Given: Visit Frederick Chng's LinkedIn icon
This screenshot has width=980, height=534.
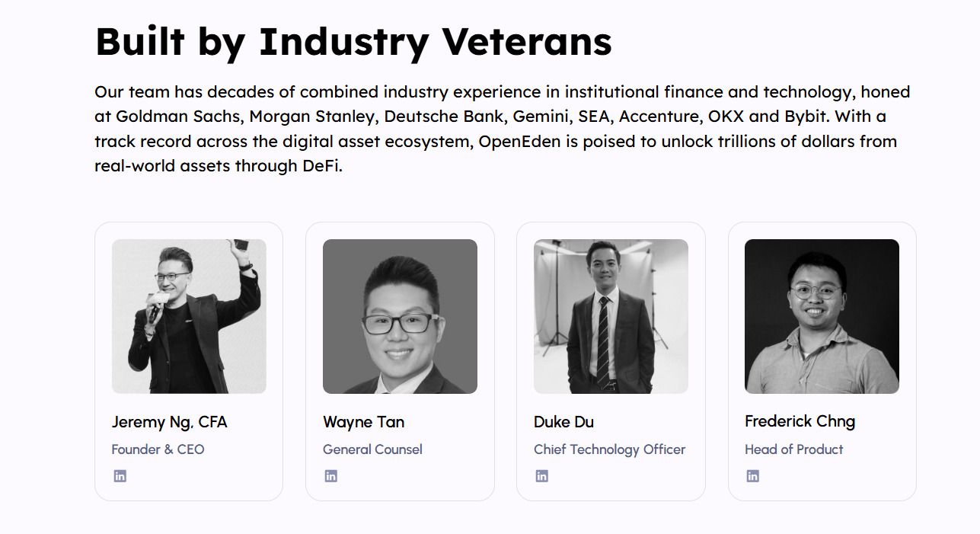Looking at the screenshot, I should click(x=753, y=476).
